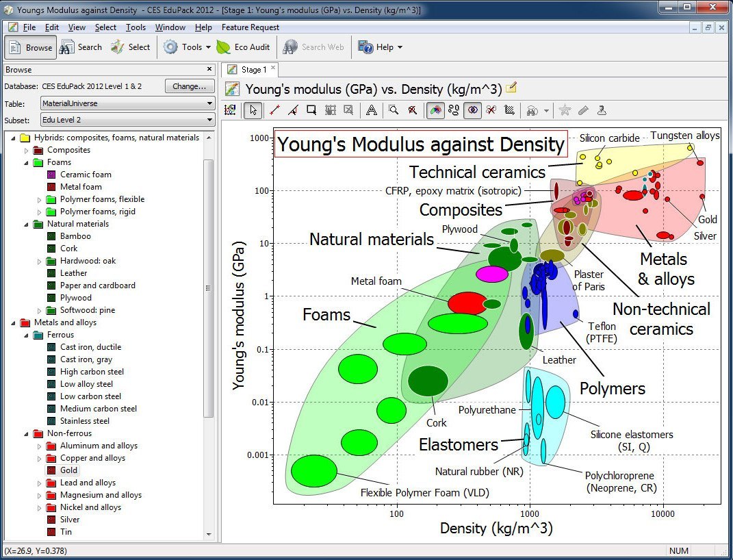Click the binoculars find-record icon in chart toolbar
Viewport: 733px width, 560px height.
(532, 111)
